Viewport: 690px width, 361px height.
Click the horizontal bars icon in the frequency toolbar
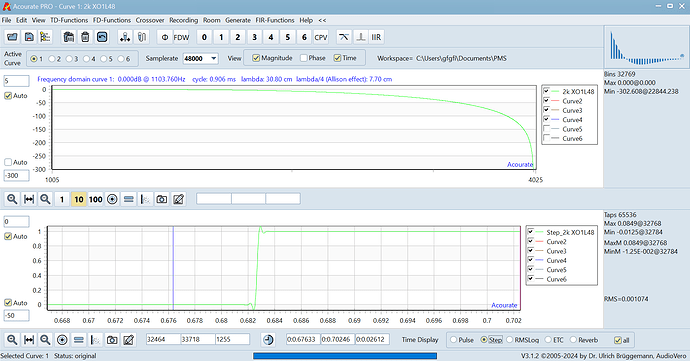click(128, 199)
